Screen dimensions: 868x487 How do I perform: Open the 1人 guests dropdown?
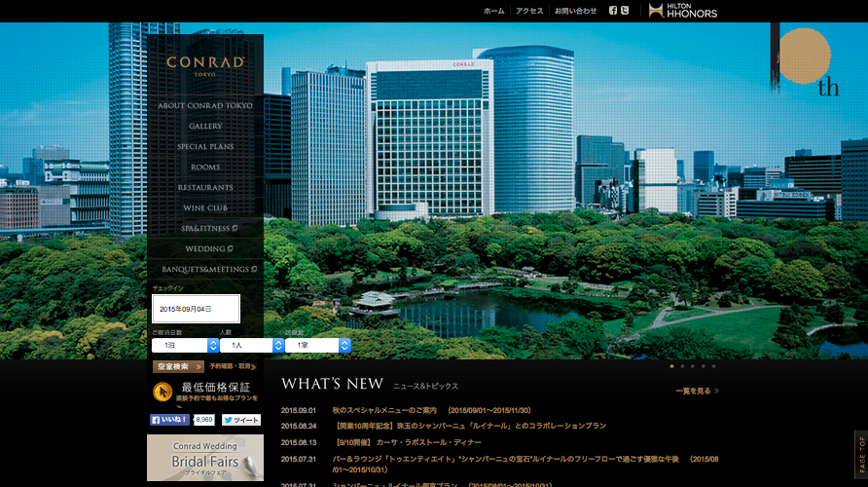252,345
